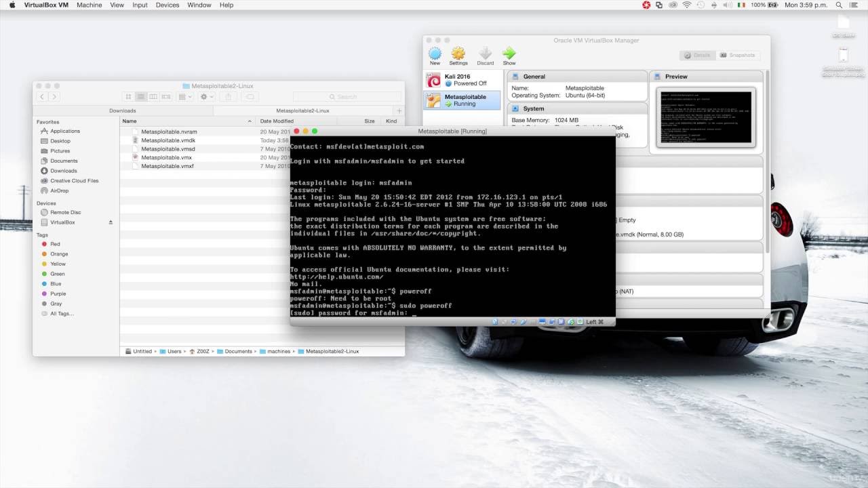Screen dimensions: 868x488
Task: Open Finder arrange-by dropdown
Action: point(185,97)
